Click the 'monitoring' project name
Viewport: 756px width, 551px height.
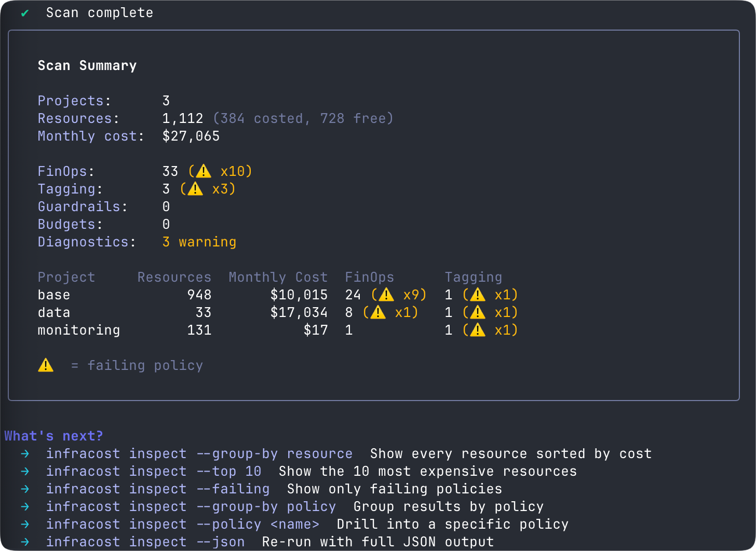click(79, 330)
